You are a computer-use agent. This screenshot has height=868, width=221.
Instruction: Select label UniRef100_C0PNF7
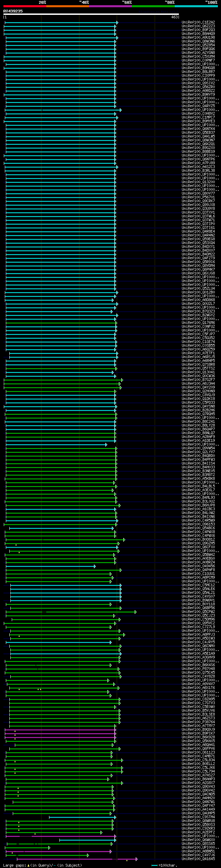coord(198,60)
